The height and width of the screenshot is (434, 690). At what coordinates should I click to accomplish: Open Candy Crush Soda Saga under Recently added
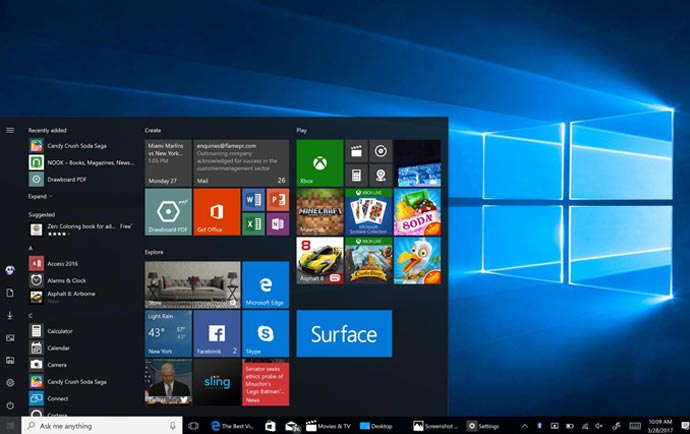click(x=82, y=146)
